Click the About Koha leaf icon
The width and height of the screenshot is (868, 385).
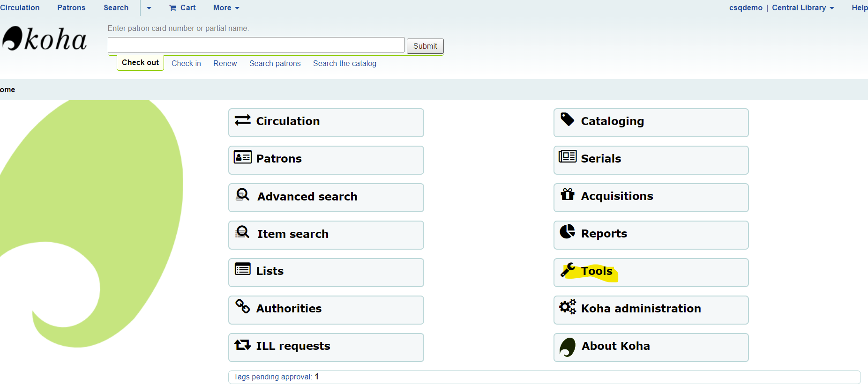coord(567,347)
